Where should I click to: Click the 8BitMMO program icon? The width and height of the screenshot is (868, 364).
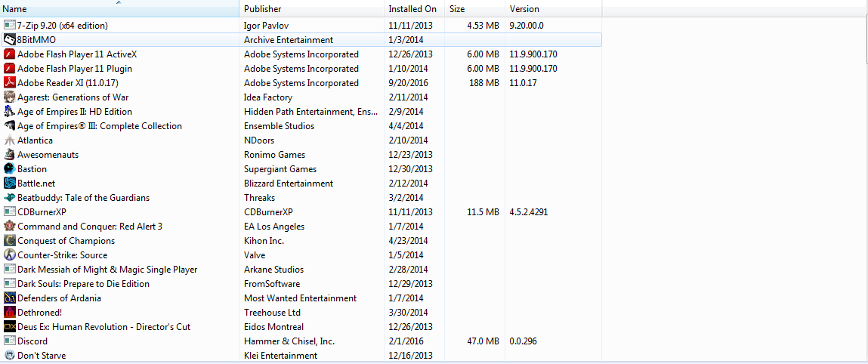(x=9, y=40)
